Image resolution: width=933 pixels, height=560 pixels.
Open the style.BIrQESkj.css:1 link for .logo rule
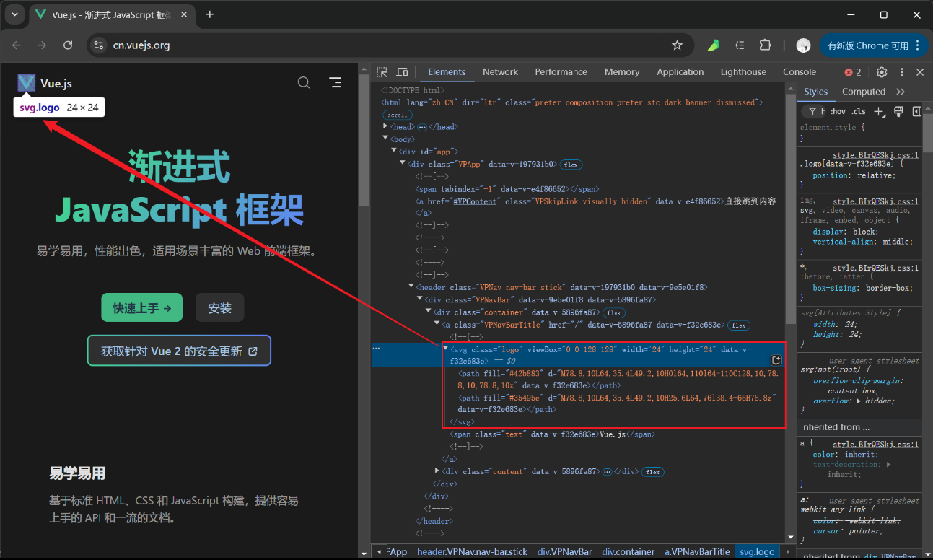click(876, 155)
